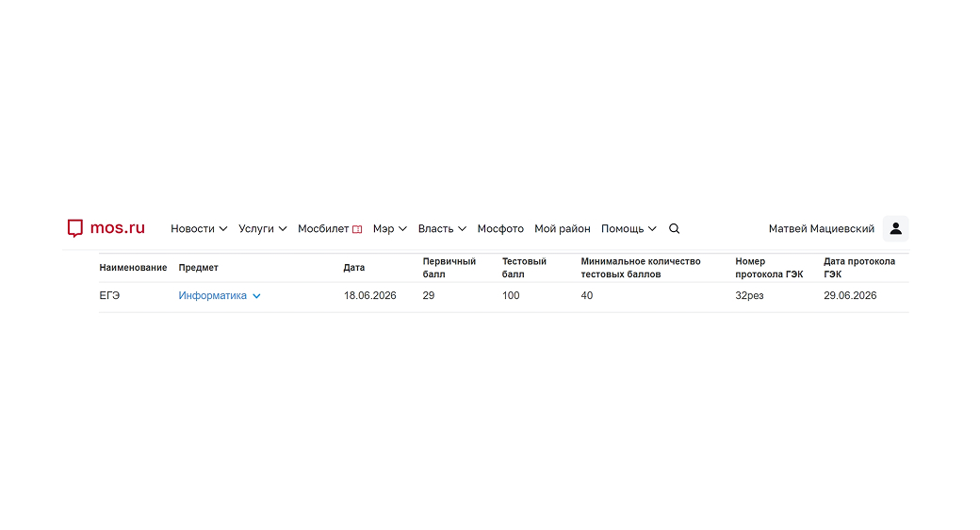Click the exam date 18.06.2026 cell
This screenshot has height=530, width=980.
coord(370,295)
